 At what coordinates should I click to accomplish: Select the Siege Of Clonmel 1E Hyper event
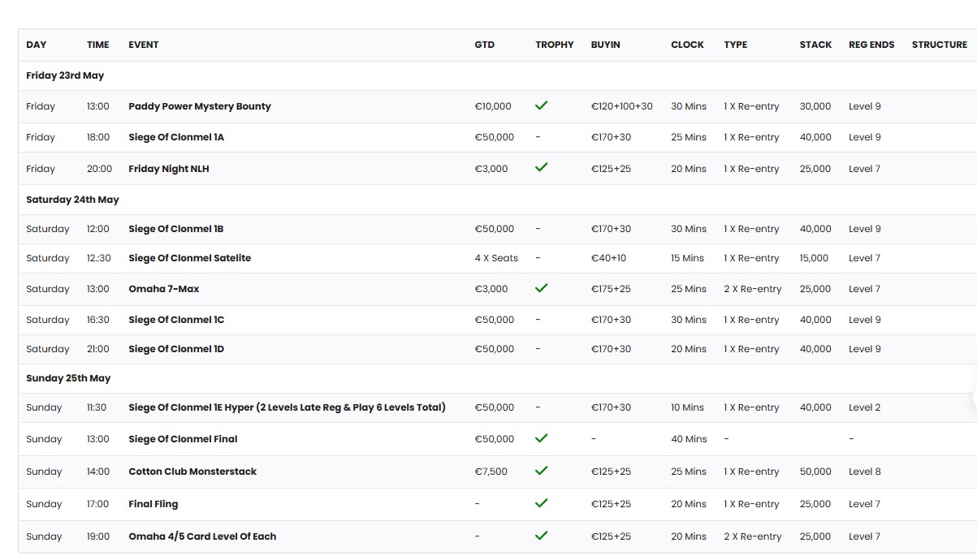pos(287,407)
